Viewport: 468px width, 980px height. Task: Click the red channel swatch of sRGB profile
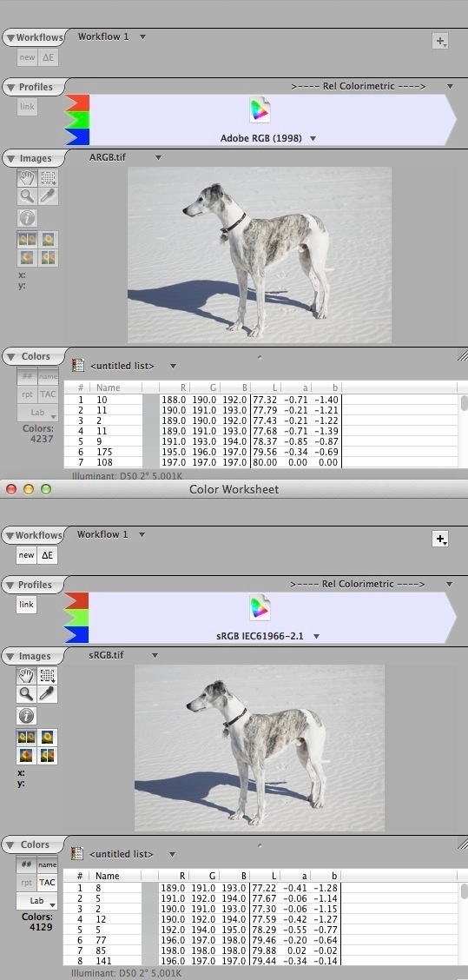(x=77, y=600)
